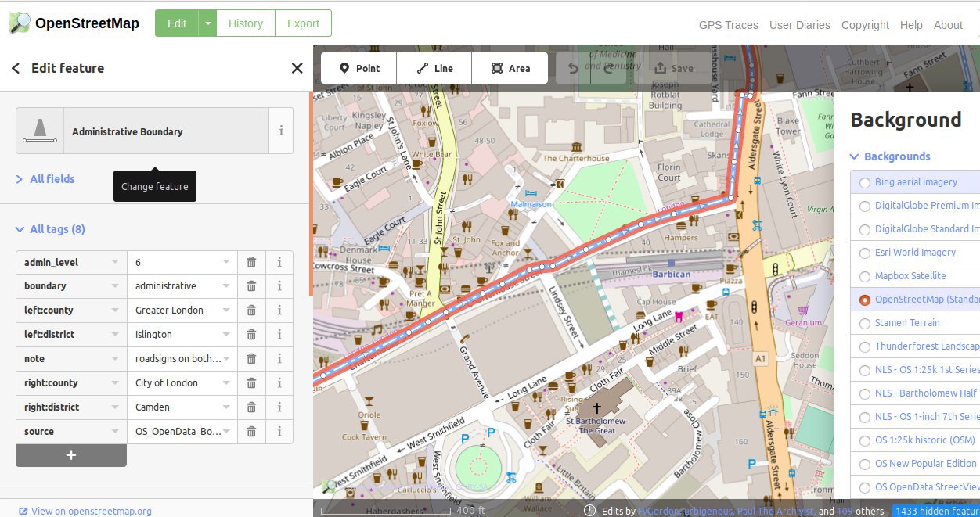
Task: Open the Greater London value dropdown arrow
Action: click(226, 311)
